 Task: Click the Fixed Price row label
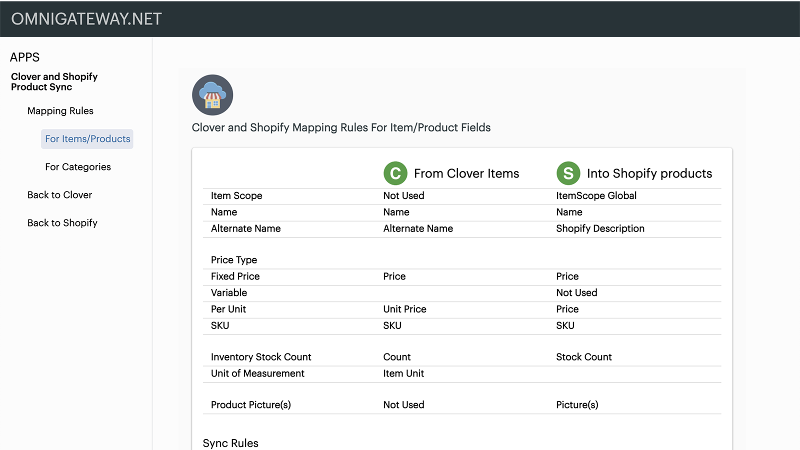(x=235, y=277)
